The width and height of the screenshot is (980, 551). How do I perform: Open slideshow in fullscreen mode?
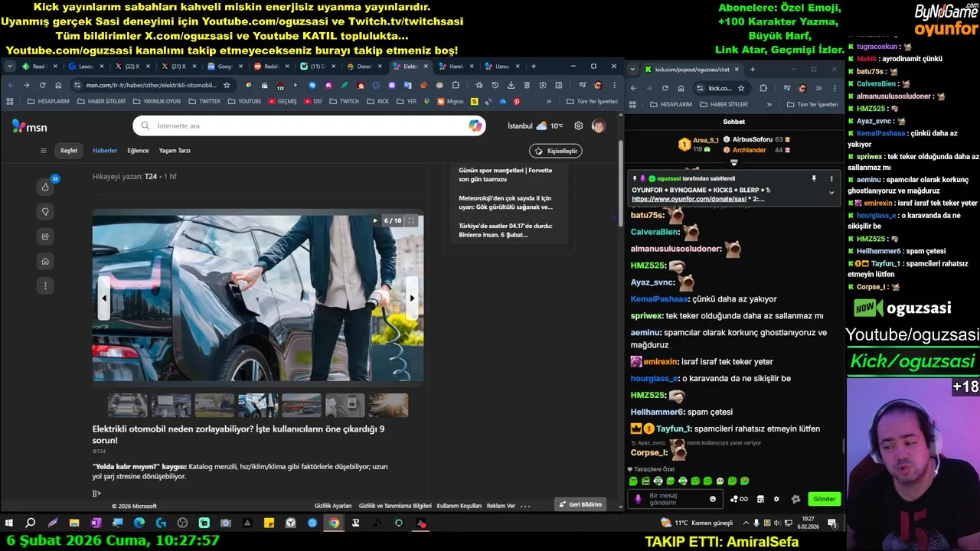pos(411,220)
